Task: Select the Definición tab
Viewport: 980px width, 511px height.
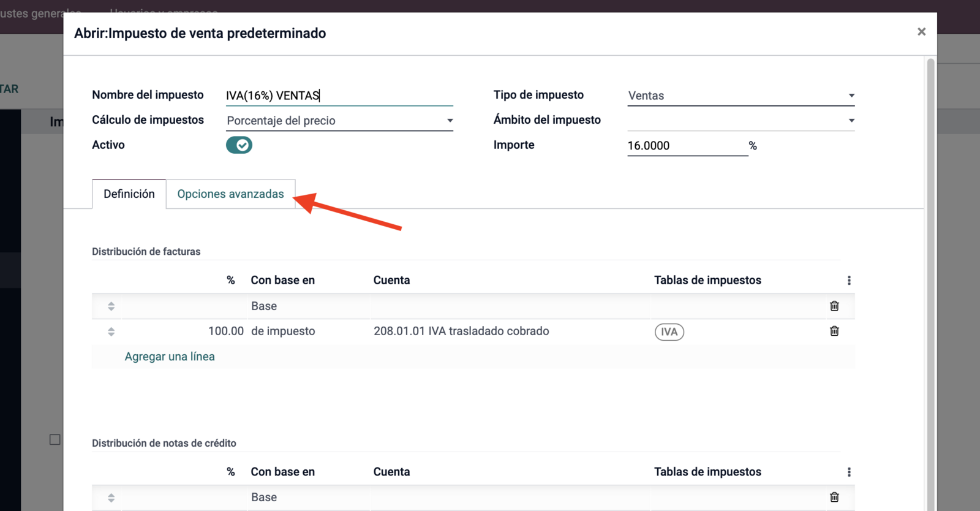Action: pos(129,194)
